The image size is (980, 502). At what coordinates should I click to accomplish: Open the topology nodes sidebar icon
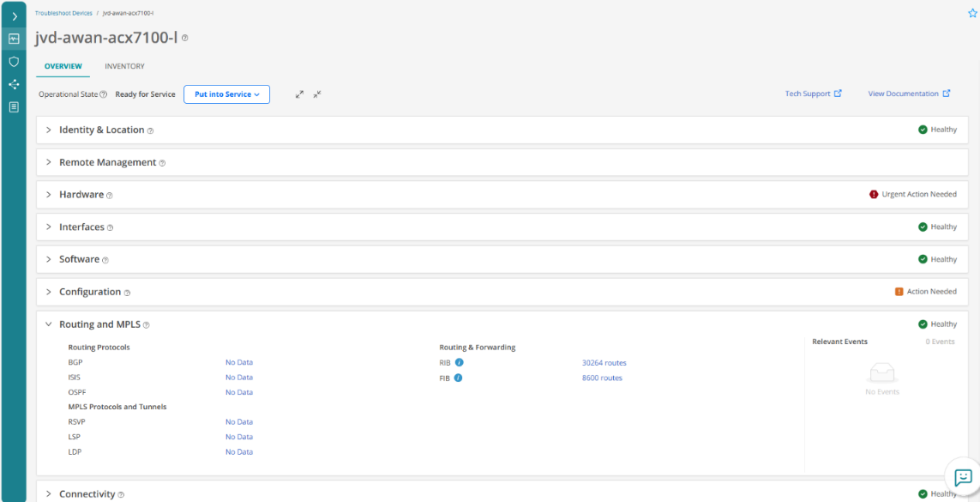coord(14,84)
